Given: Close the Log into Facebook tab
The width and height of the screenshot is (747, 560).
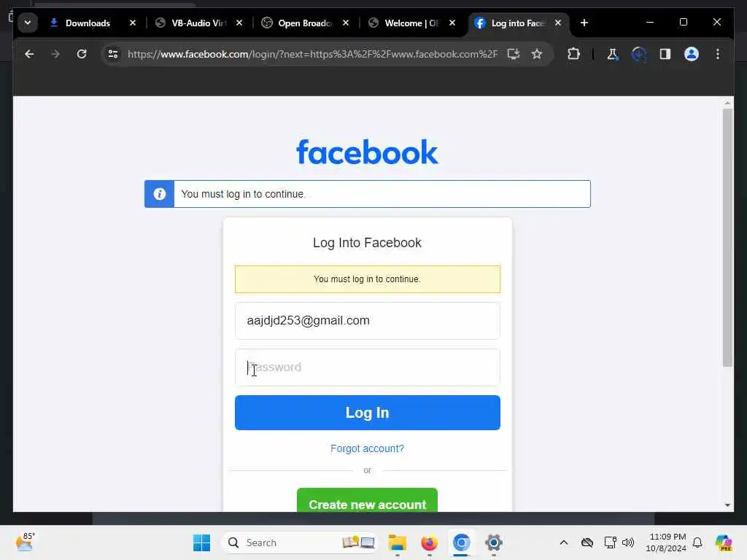Looking at the screenshot, I should point(558,23).
